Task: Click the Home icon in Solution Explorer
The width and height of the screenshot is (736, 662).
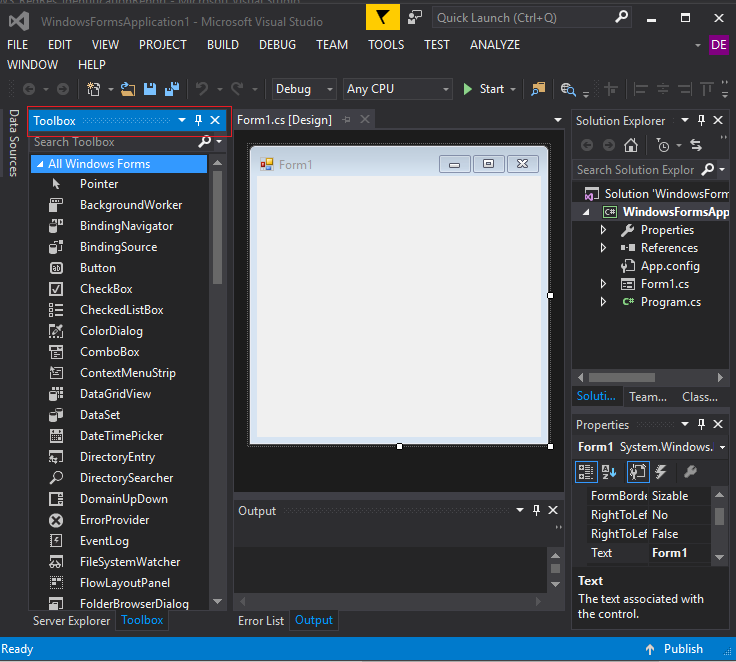Action: coord(631,146)
